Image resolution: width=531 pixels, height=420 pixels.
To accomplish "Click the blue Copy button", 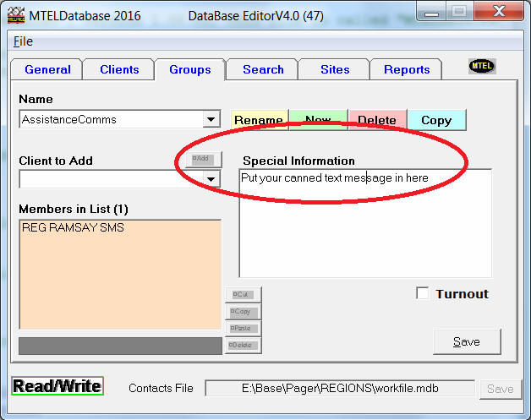I will coord(437,120).
